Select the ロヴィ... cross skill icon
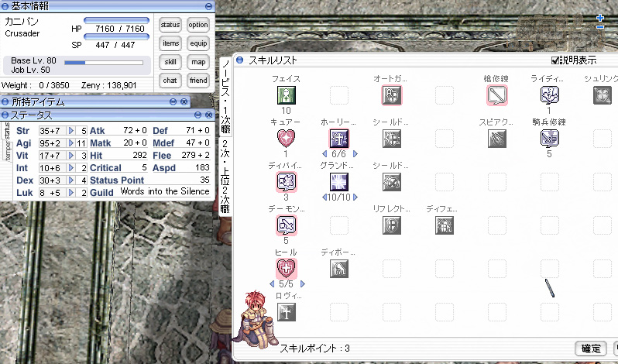This screenshot has width=618, height=364. [286, 312]
